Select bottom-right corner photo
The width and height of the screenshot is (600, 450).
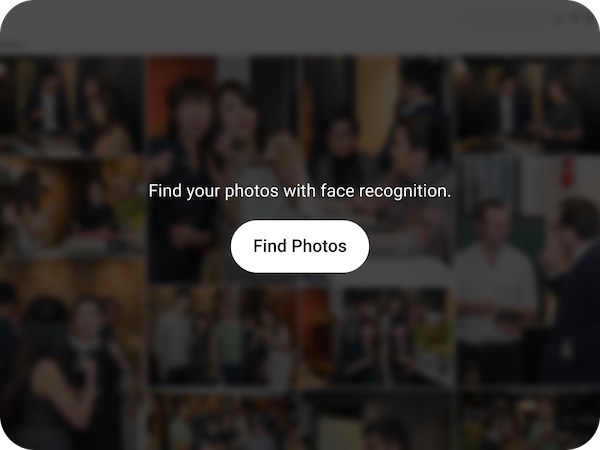point(528,420)
